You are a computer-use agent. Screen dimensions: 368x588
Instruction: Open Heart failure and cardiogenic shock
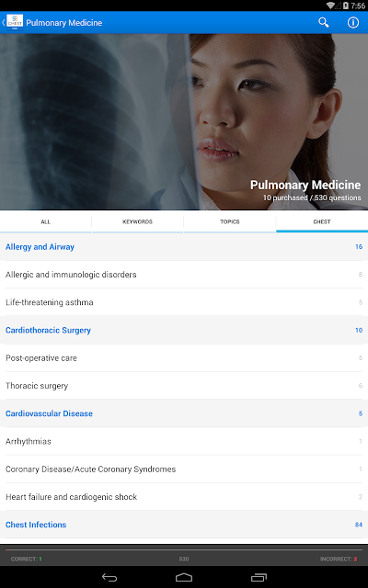click(184, 497)
